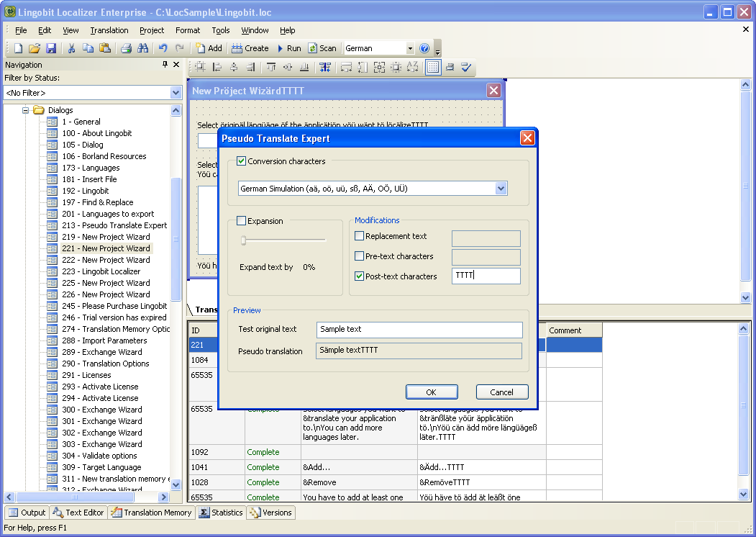Enable the Replacement text checkbox
756x537 pixels.
tap(359, 236)
